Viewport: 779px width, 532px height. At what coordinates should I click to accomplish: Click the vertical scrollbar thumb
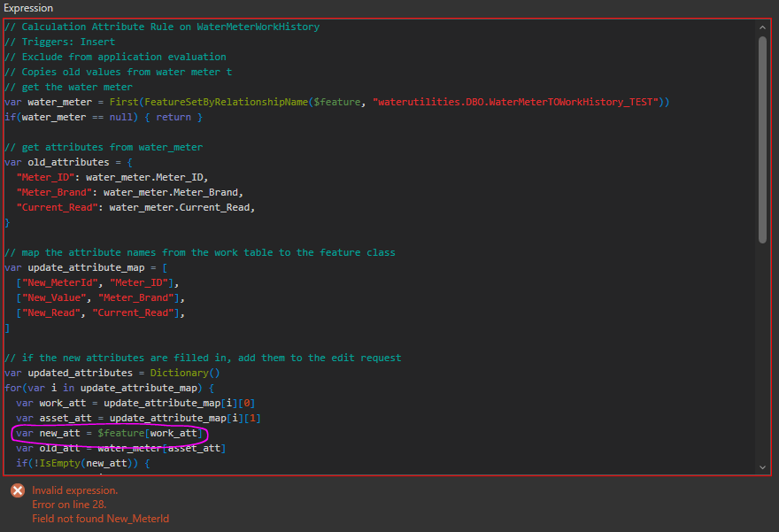pyautogui.click(x=763, y=137)
